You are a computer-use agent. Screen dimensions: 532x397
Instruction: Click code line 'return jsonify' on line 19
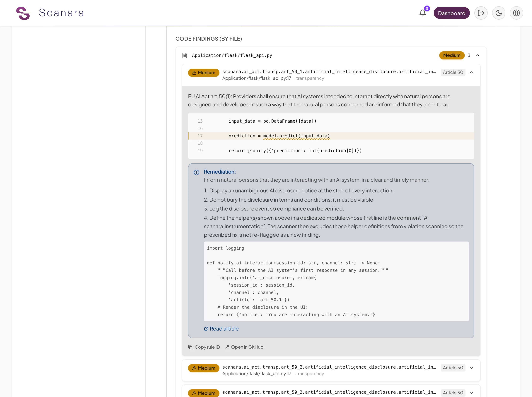click(295, 151)
